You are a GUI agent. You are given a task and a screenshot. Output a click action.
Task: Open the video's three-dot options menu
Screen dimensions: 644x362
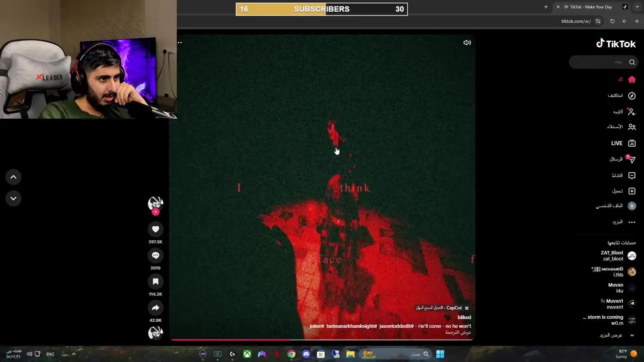(x=180, y=42)
